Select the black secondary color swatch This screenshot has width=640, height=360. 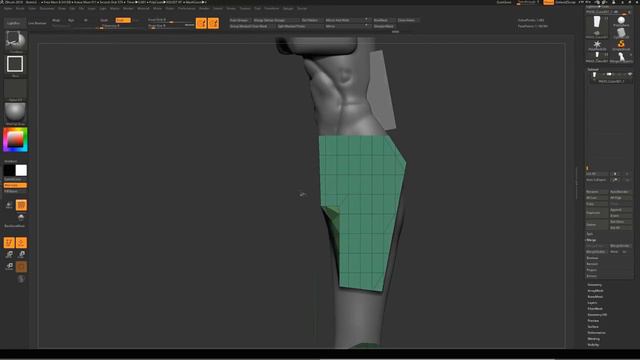9,170
